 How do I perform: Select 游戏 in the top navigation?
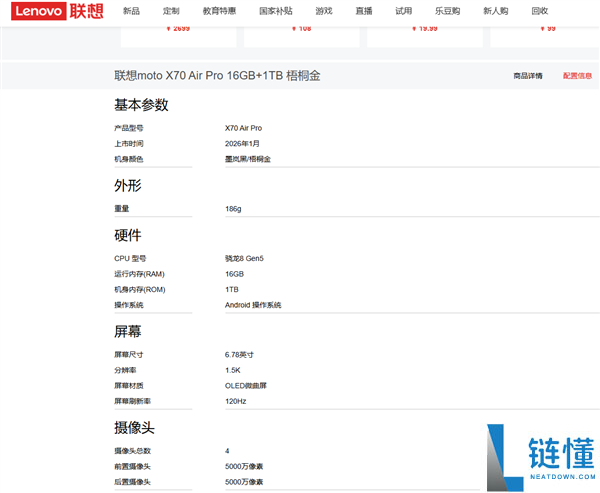[324, 11]
